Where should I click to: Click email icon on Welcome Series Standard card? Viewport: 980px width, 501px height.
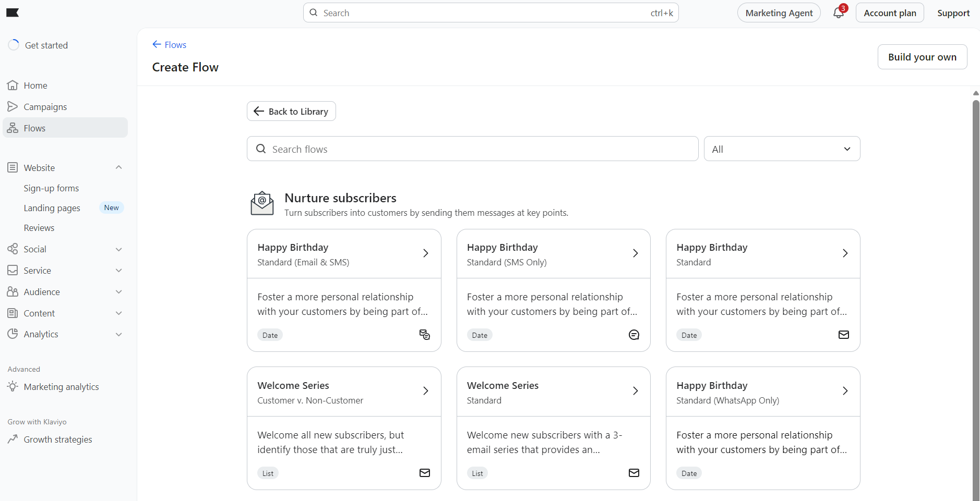634,473
